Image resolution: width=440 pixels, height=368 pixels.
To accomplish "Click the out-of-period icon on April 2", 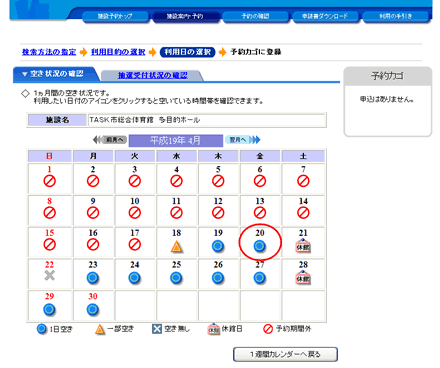I will tap(93, 181).
